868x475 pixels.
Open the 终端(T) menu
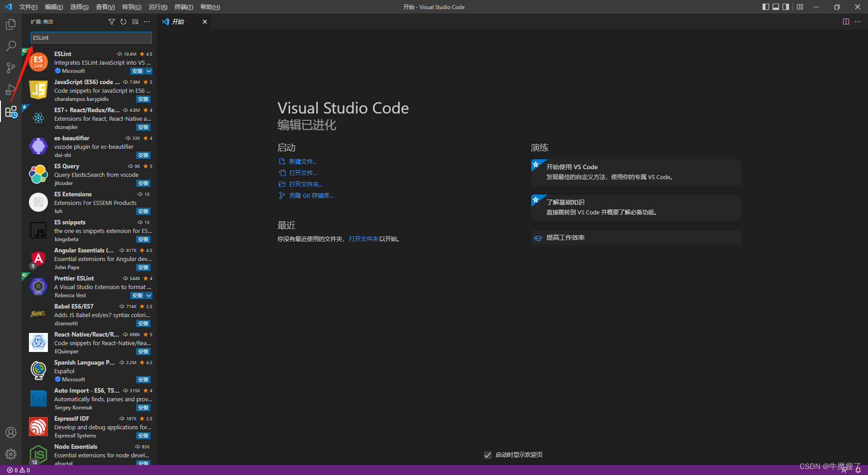(x=184, y=7)
